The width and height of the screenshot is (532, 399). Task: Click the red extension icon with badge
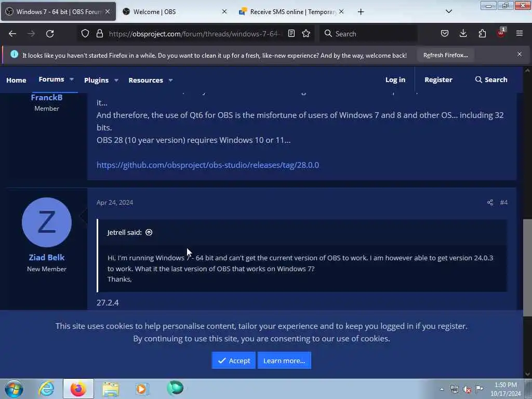(501, 33)
